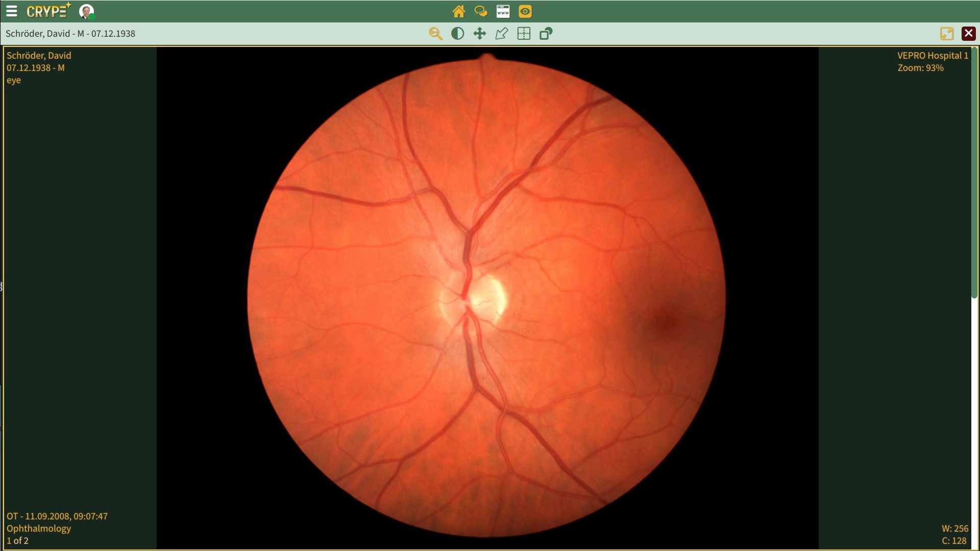The height and width of the screenshot is (551, 980).
Task: Click the patient title Schröder, David
Action: click(70, 34)
